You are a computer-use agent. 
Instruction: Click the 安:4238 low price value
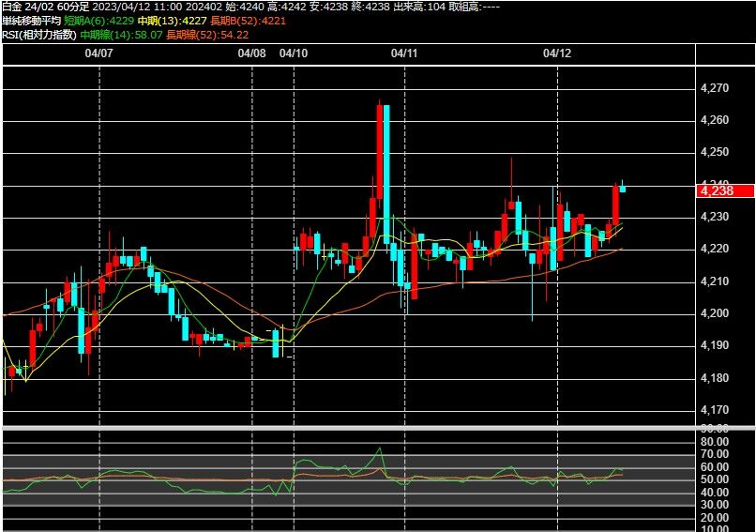[328, 7]
